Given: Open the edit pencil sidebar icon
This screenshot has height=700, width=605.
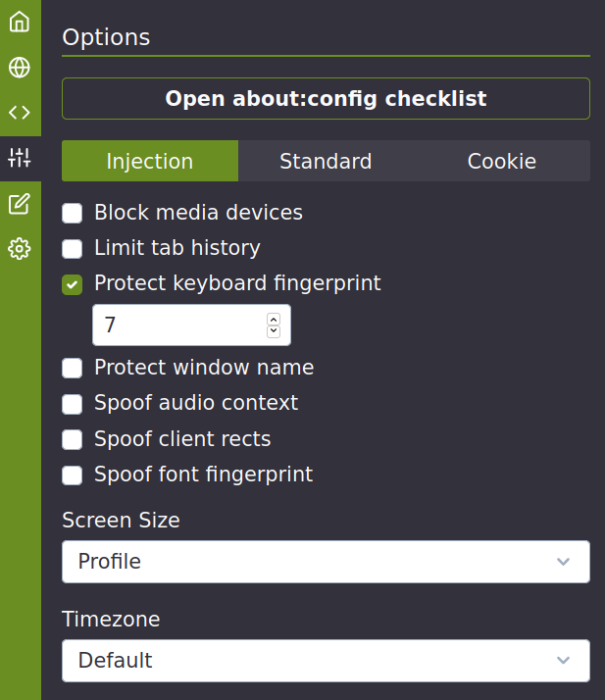Looking at the screenshot, I should pos(20,204).
